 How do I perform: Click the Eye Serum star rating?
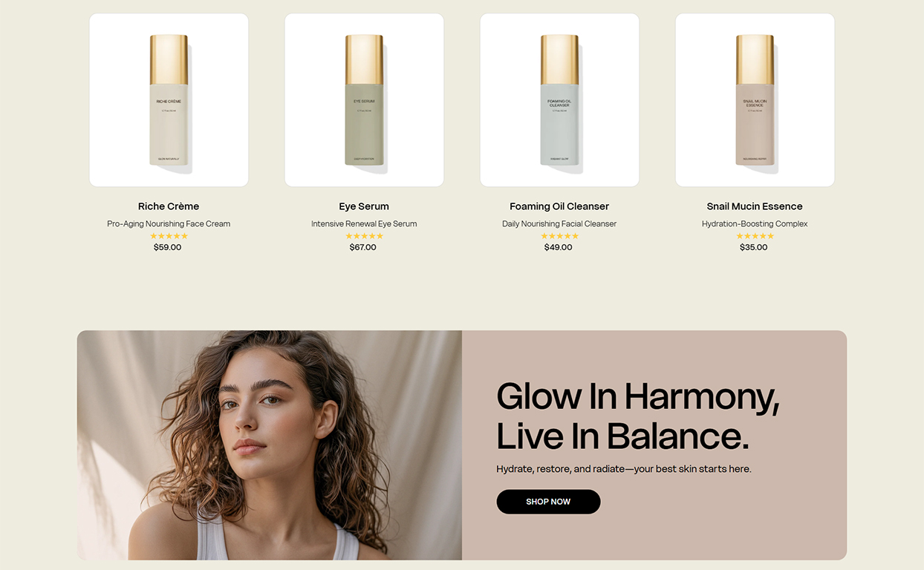pyautogui.click(x=364, y=236)
